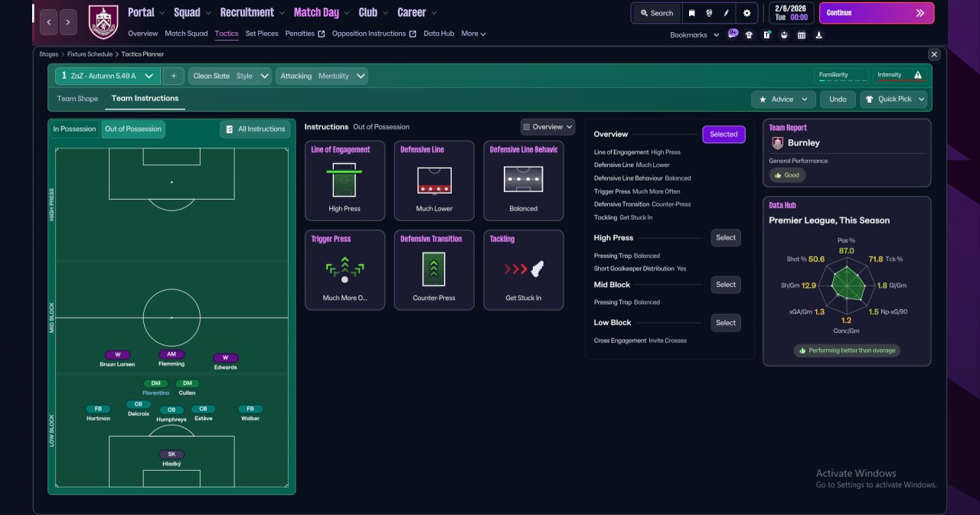
Task: Open the Trigger Press card
Action: click(x=345, y=270)
